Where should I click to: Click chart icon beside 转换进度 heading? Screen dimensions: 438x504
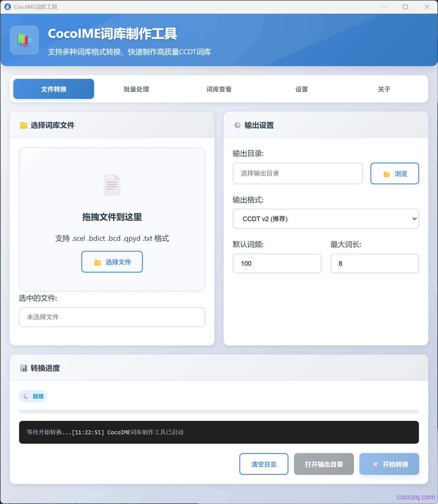(x=24, y=368)
